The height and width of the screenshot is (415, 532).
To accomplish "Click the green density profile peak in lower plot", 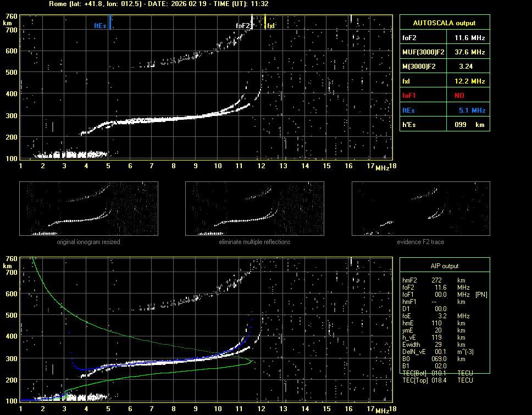I will coord(250,361).
